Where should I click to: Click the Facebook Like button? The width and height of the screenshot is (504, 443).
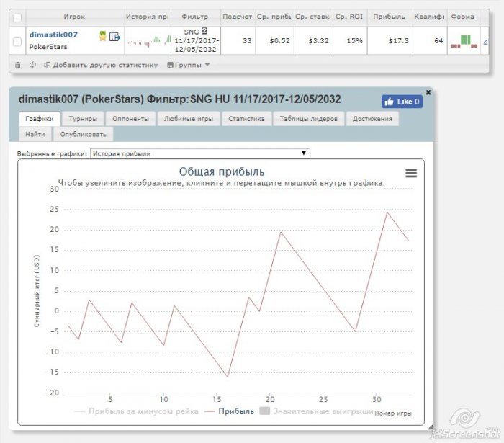(x=402, y=102)
